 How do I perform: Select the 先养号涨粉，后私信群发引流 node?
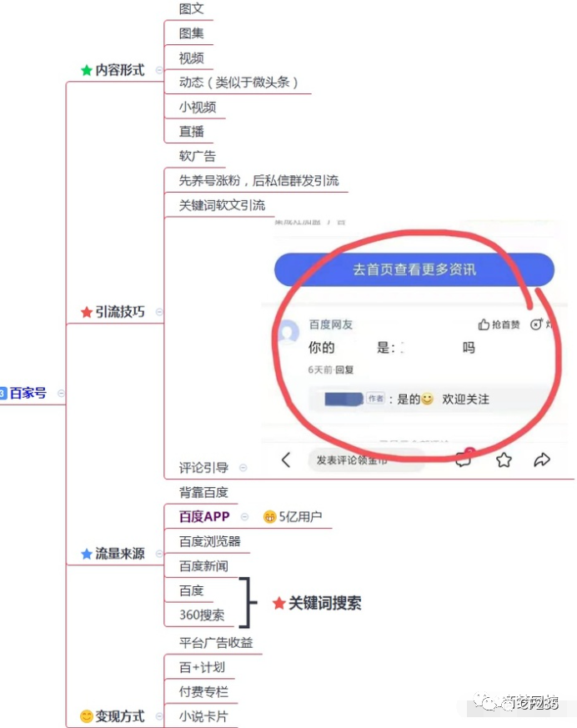pos(258,181)
